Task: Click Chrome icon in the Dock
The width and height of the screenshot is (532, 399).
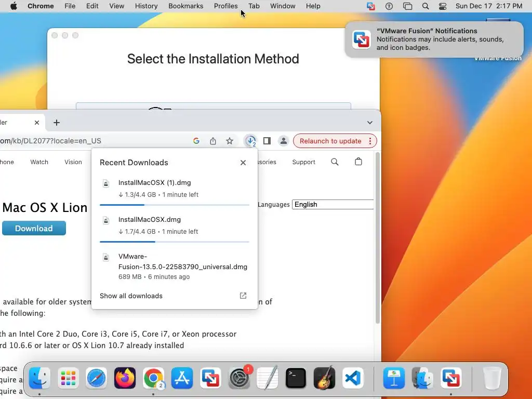Action: 153,378
